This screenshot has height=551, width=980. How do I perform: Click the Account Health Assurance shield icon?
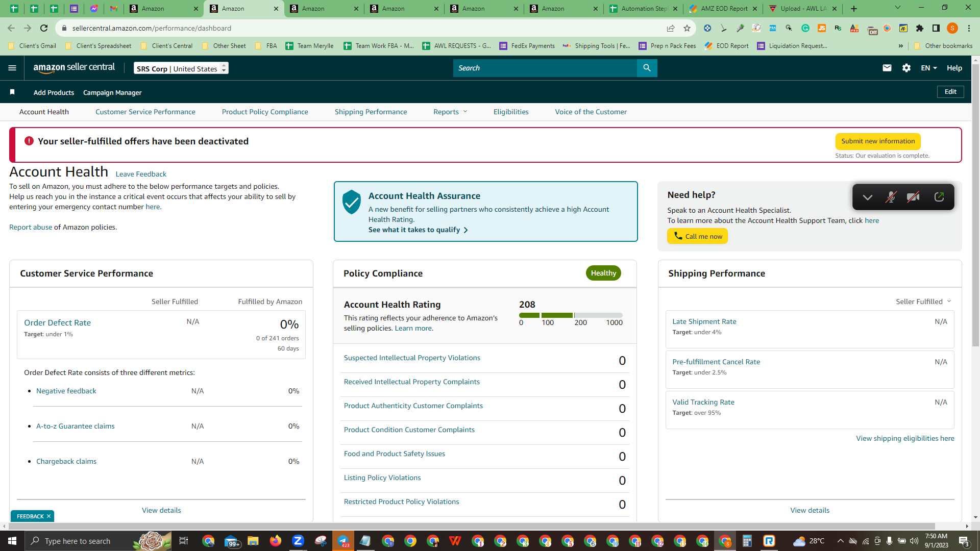(x=352, y=202)
